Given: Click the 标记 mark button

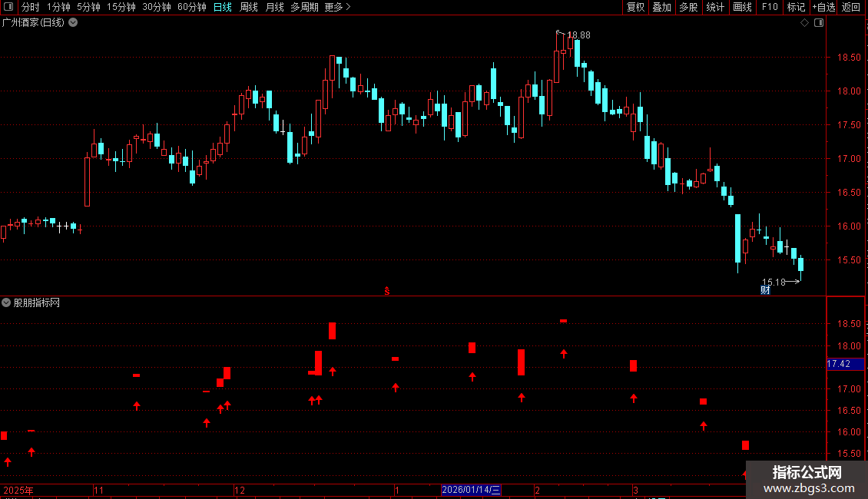Looking at the screenshot, I should [796, 7].
